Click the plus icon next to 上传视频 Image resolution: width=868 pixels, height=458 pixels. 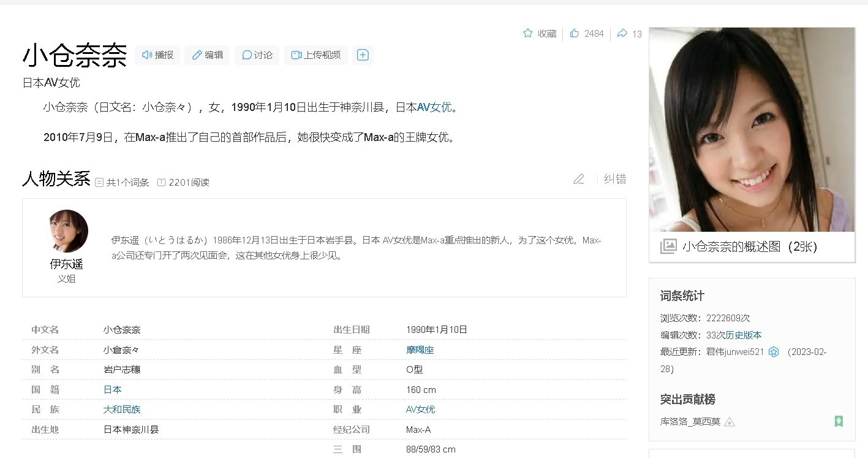363,55
